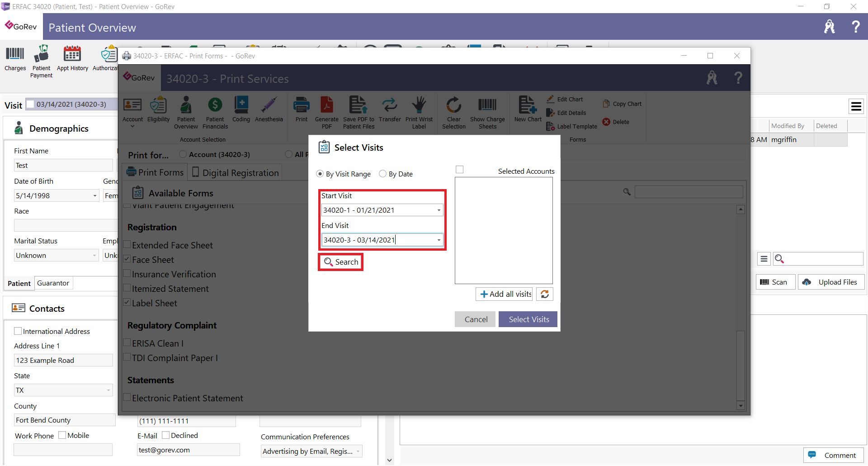Switch to Patient tab

coord(19,283)
